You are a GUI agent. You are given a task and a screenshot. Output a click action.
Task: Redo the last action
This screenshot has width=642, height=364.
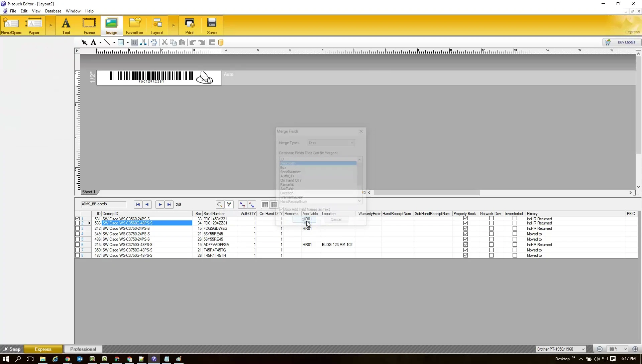click(x=202, y=42)
